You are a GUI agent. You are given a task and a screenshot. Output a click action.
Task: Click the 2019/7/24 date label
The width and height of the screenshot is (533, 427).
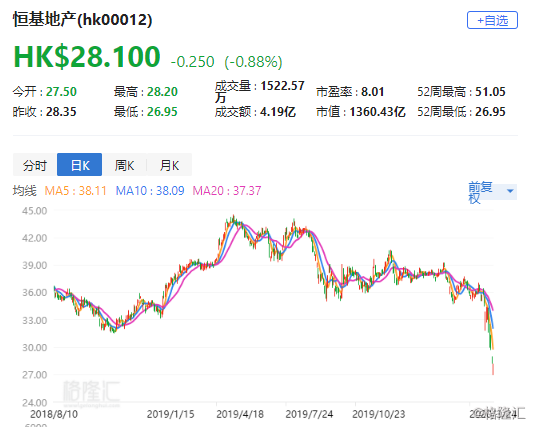tap(309, 414)
